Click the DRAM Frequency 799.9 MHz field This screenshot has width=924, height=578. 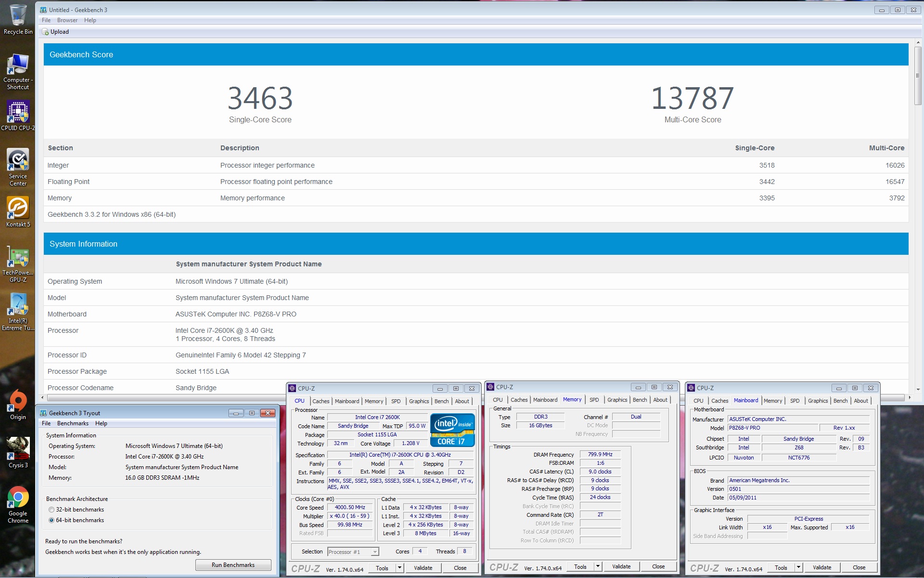[600, 454]
